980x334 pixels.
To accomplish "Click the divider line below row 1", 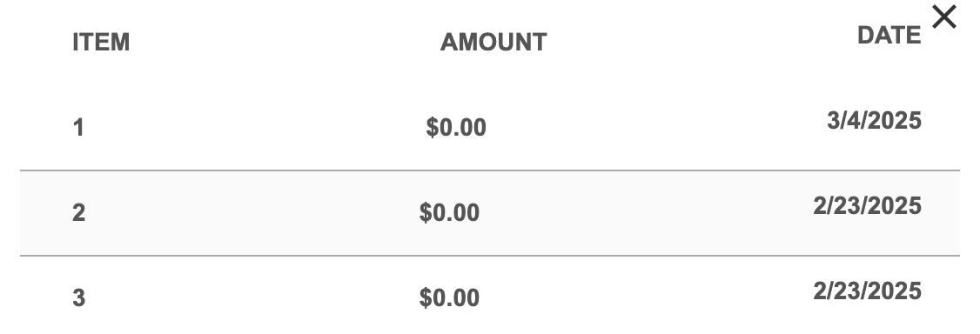I will coord(490,170).
